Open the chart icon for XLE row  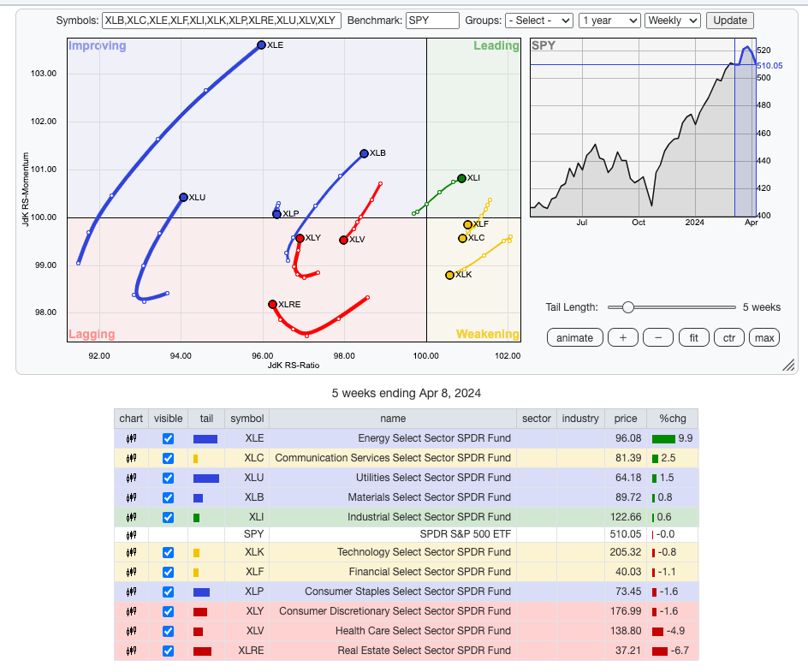click(132, 438)
